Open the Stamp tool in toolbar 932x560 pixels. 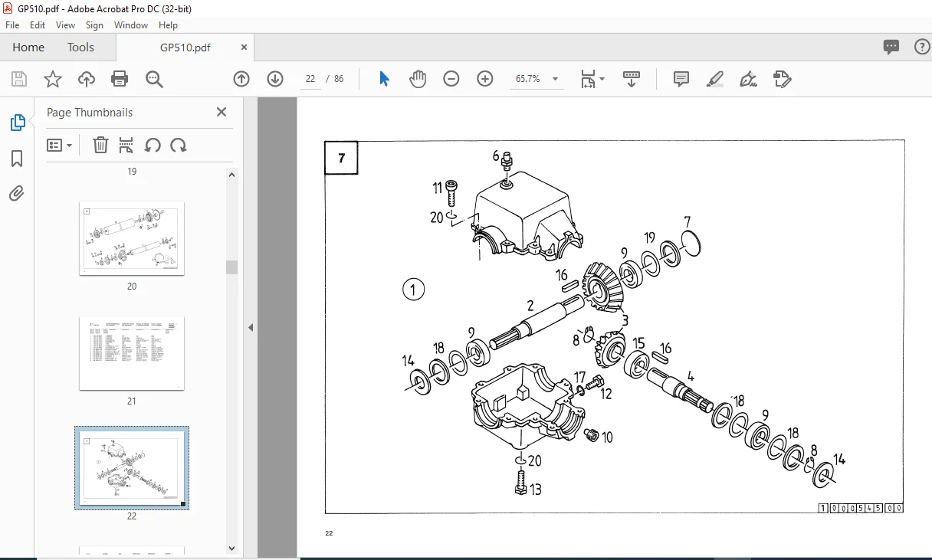pyautogui.click(x=782, y=79)
